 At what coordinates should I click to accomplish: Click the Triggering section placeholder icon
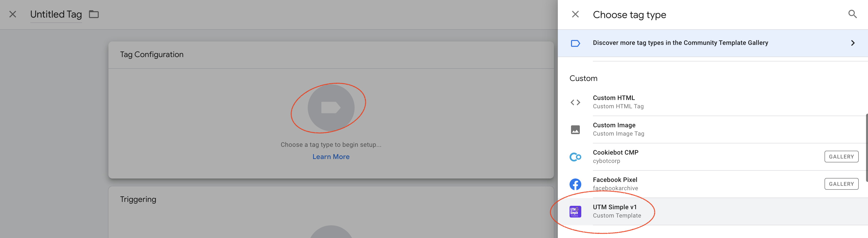point(330,233)
